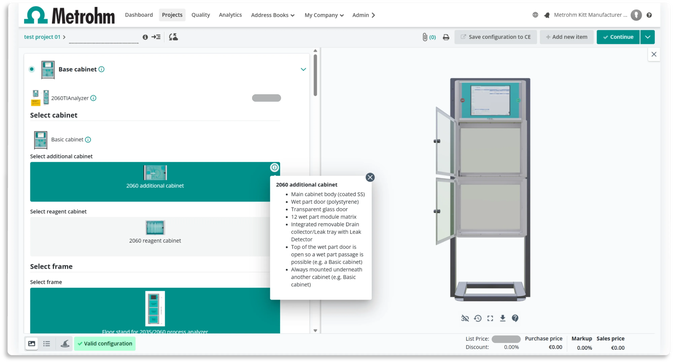
Task: Open 3D viewer help icon
Action: coord(515,318)
